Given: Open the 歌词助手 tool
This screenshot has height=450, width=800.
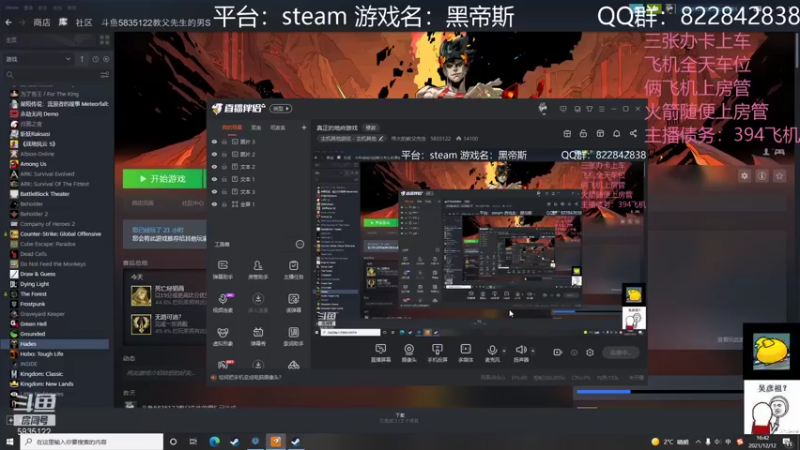Looking at the screenshot, I should [293, 336].
